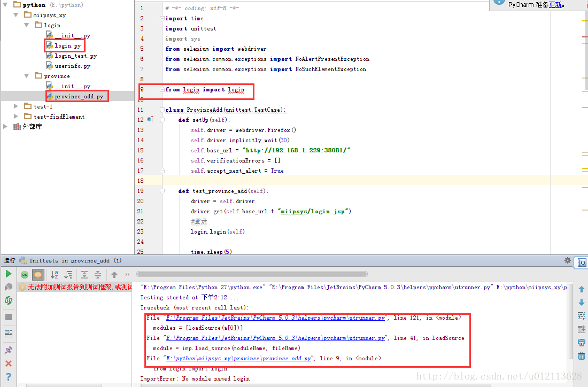Clear console with the trash can icon

(x=581, y=356)
